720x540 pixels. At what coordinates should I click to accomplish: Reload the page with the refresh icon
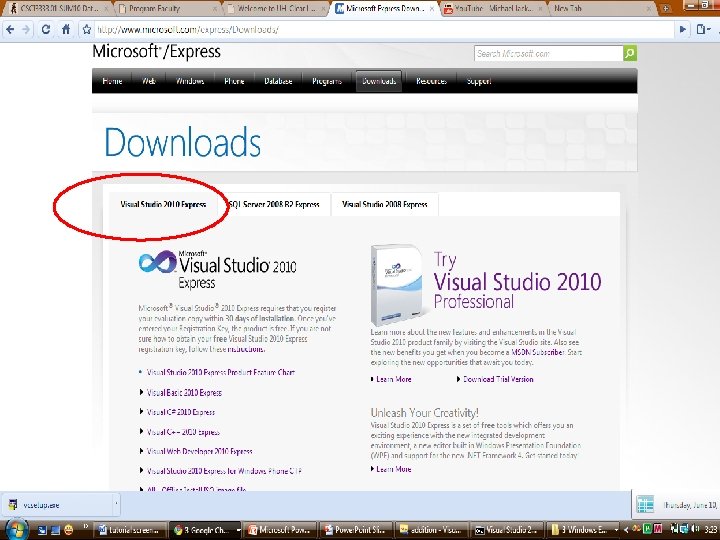[45, 29]
